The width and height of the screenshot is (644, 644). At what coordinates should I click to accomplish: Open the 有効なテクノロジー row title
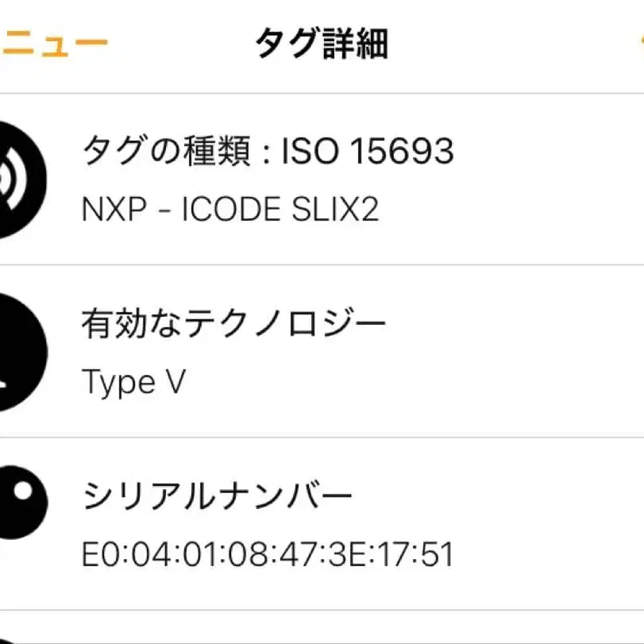click(x=233, y=323)
